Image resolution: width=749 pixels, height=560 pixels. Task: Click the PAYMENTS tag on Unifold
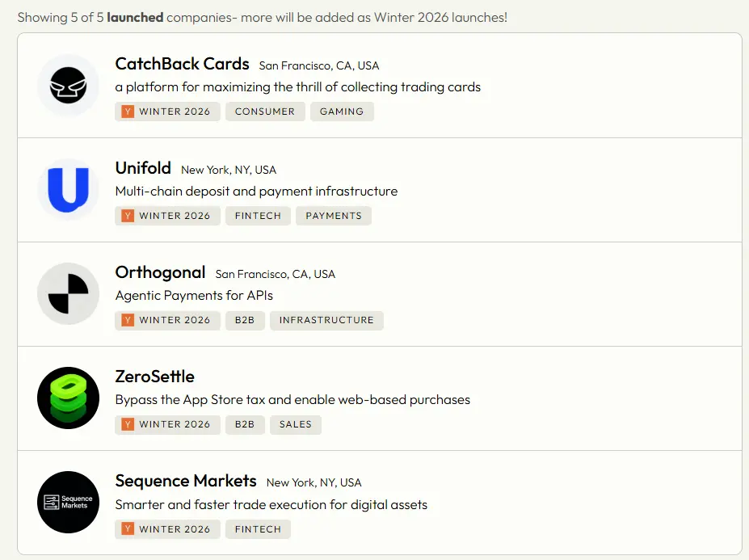point(334,216)
